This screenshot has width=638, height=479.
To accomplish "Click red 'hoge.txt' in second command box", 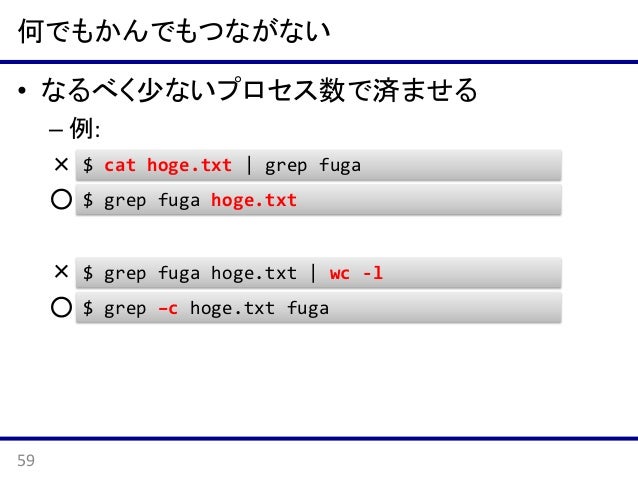I will pos(254,200).
